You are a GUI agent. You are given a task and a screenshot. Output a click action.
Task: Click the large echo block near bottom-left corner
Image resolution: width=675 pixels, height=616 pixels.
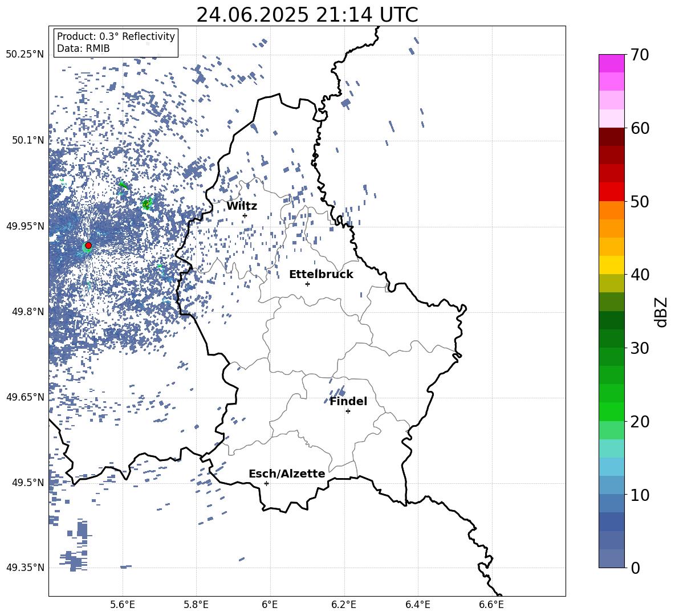pos(75,561)
